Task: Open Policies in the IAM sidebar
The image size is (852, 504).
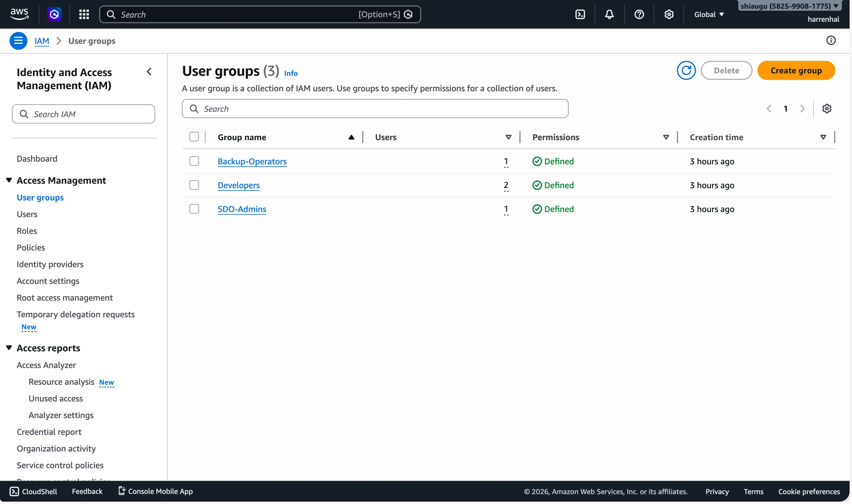Action: 30,248
